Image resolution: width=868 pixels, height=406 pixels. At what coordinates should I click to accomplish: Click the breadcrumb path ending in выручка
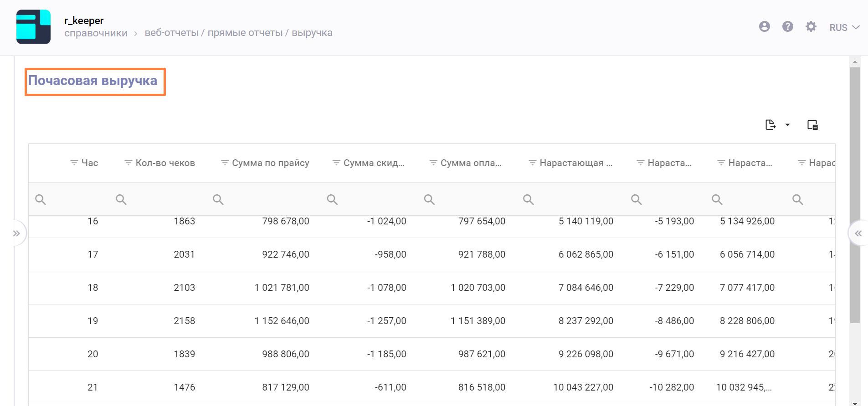point(238,33)
